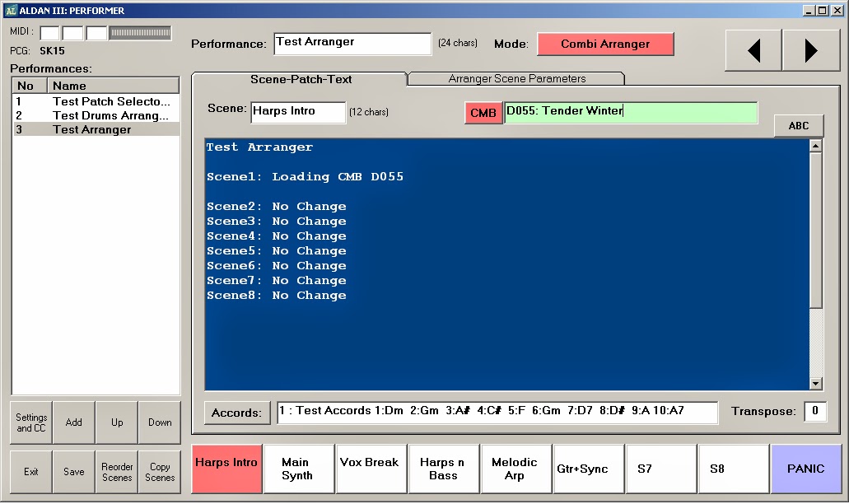This screenshot has height=504, width=849.
Task: Select performance 1 Test Patch Selecto...
Action: [96, 101]
